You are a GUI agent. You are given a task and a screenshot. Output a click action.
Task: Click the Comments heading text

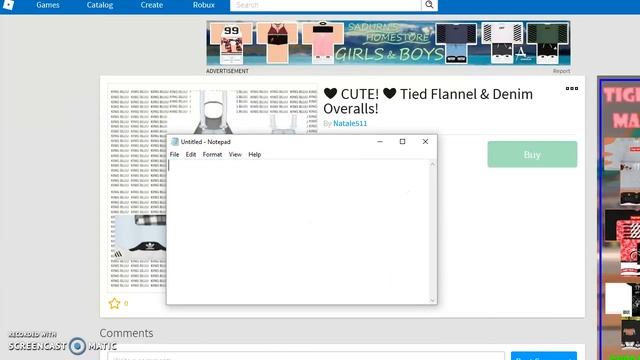126,333
